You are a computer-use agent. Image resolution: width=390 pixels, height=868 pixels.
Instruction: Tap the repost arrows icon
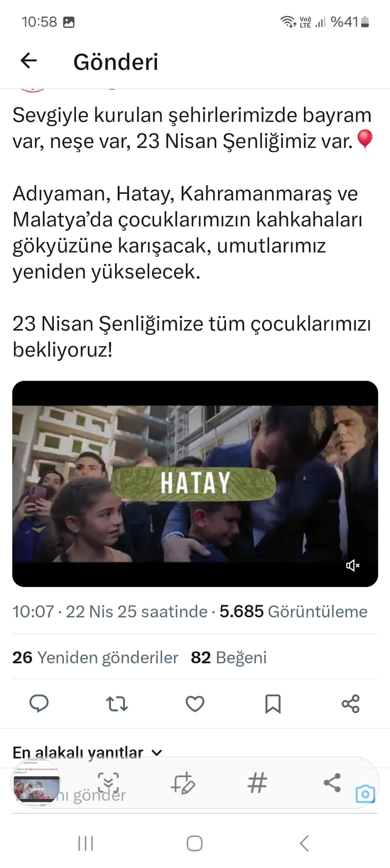(x=117, y=704)
